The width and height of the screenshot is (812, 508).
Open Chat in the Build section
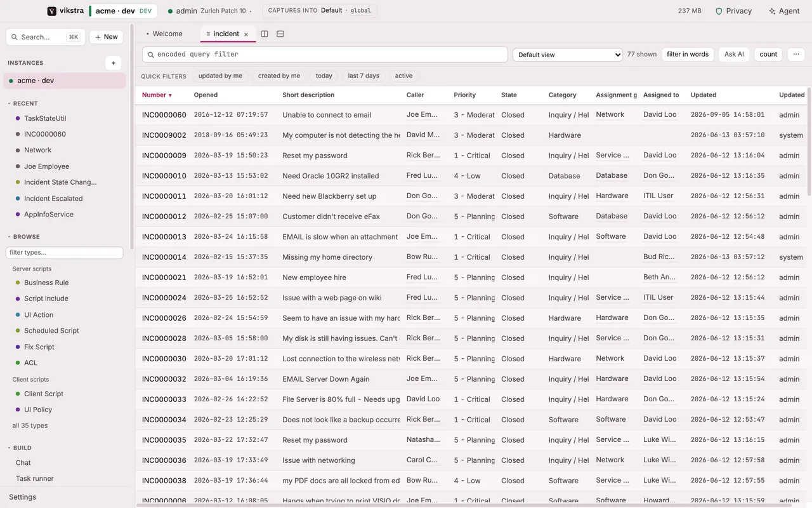pyautogui.click(x=23, y=463)
